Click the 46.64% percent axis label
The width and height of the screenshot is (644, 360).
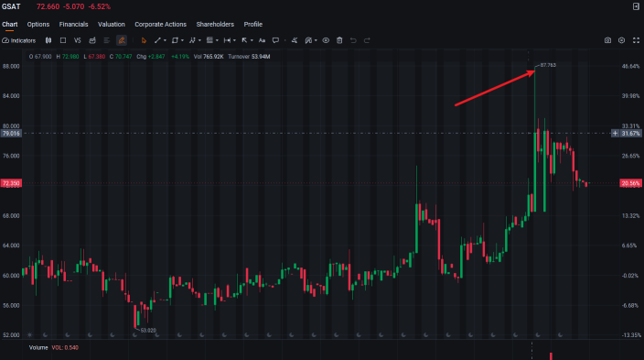click(631, 66)
